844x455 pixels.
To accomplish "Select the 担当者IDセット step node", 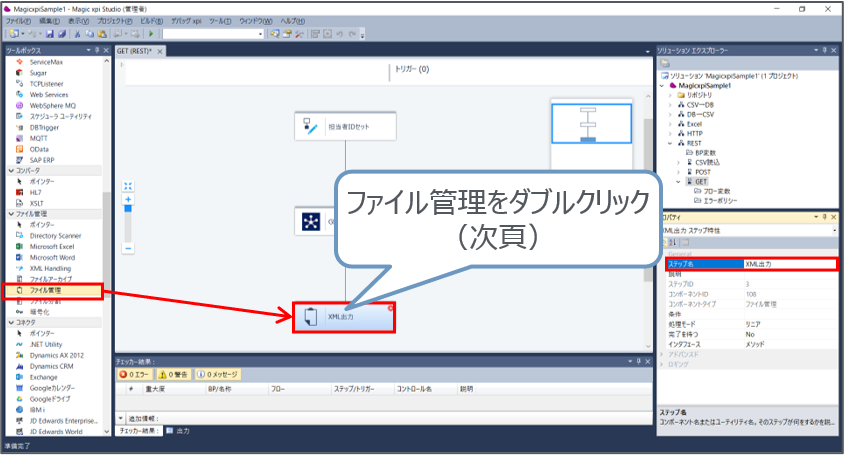I will pos(345,127).
